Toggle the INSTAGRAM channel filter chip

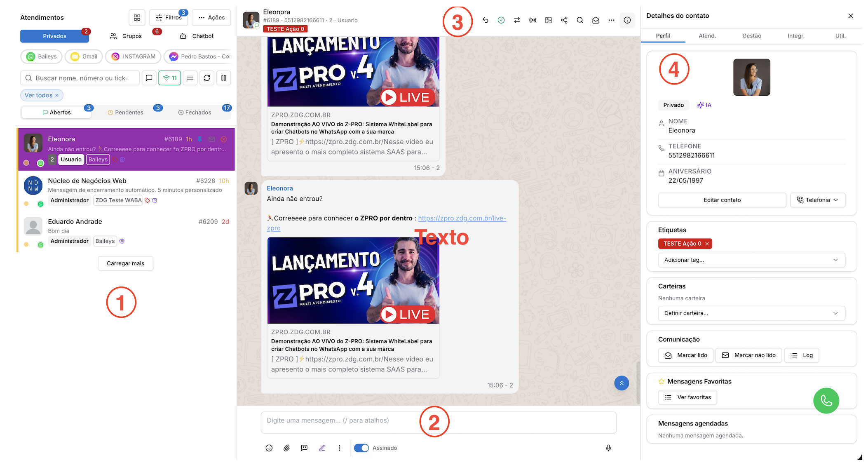133,56
